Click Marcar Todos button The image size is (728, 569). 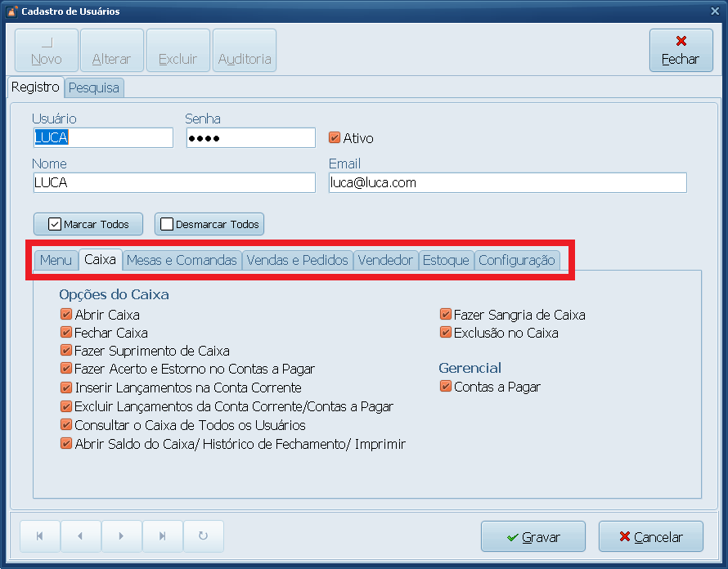click(x=88, y=224)
